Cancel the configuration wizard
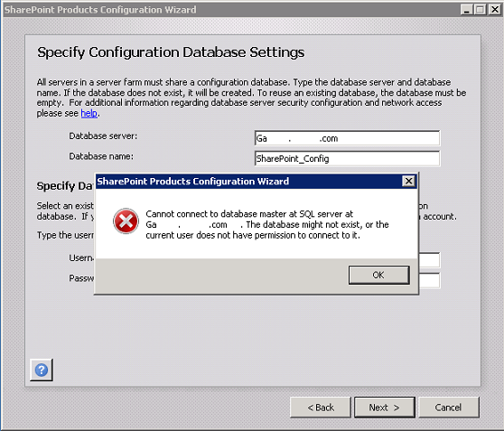This screenshot has width=504, height=431. (x=448, y=408)
